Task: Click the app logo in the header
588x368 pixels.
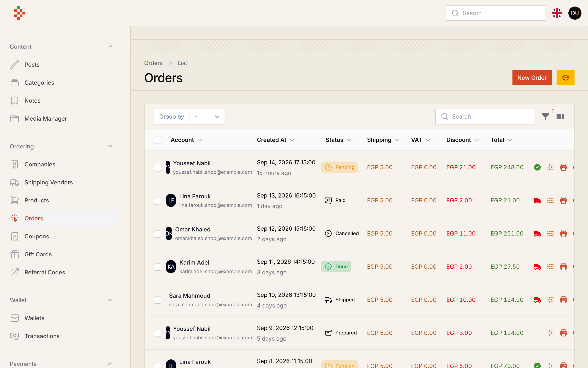Action: coord(19,13)
